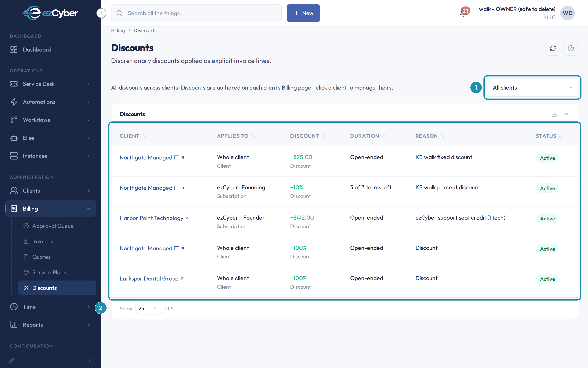Click 'ezCyber support seat credit (1 tech)' text
The height and width of the screenshot is (368, 588).
tap(460, 218)
